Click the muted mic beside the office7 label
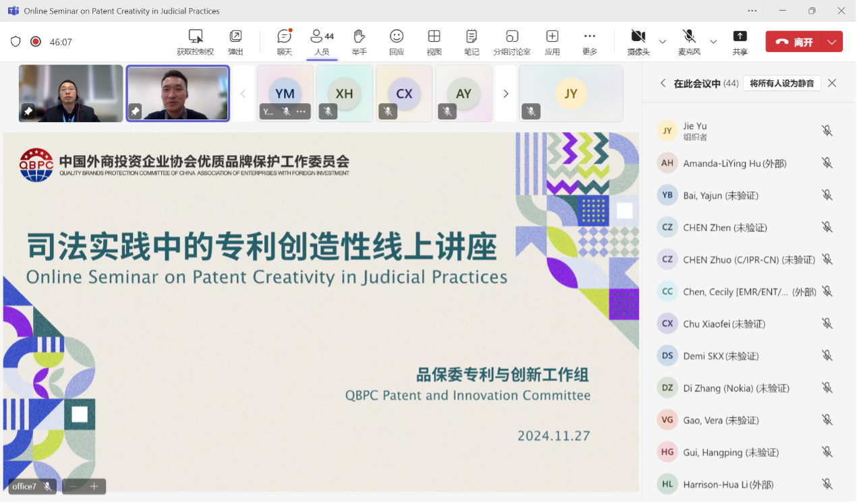 click(47, 486)
